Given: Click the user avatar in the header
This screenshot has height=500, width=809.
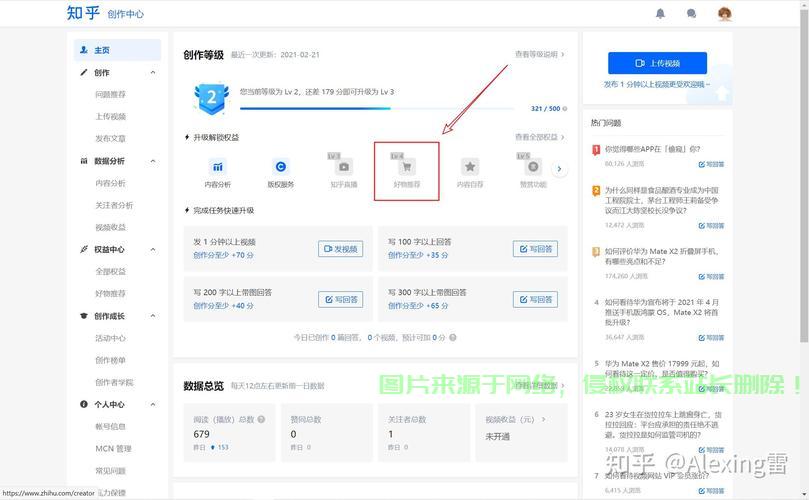Looking at the screenshot, I should [x=725, y=14].
